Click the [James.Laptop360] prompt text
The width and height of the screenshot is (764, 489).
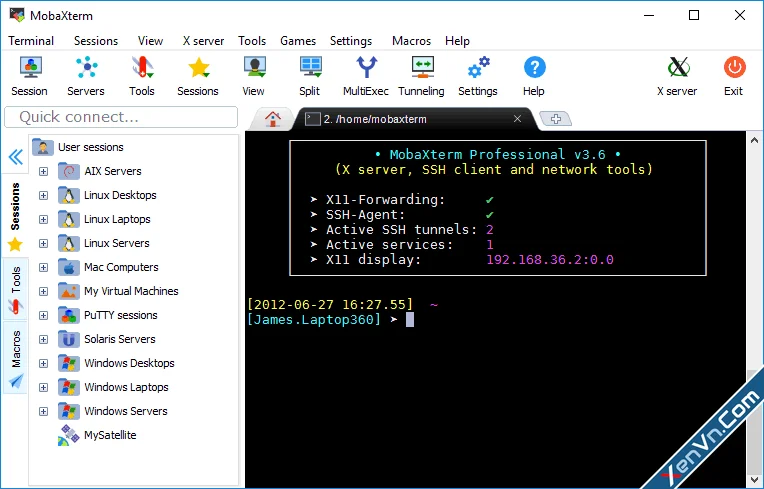pos(314,320)
